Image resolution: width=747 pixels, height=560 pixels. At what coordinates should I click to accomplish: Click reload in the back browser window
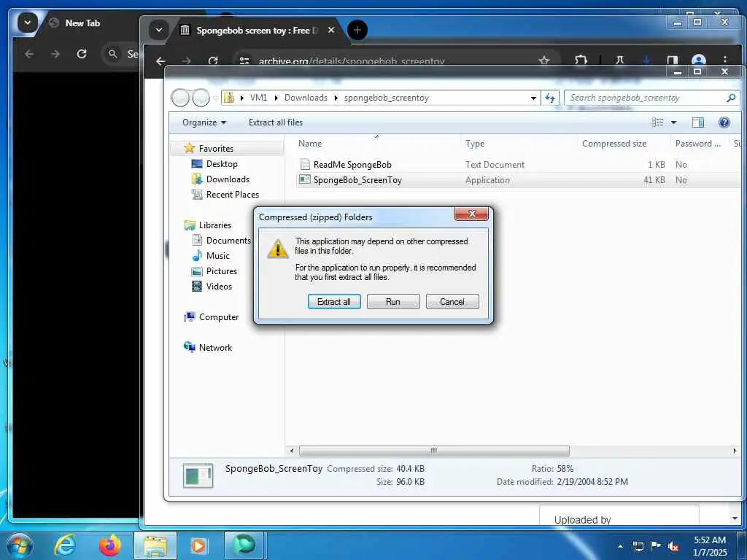(82, 54)
